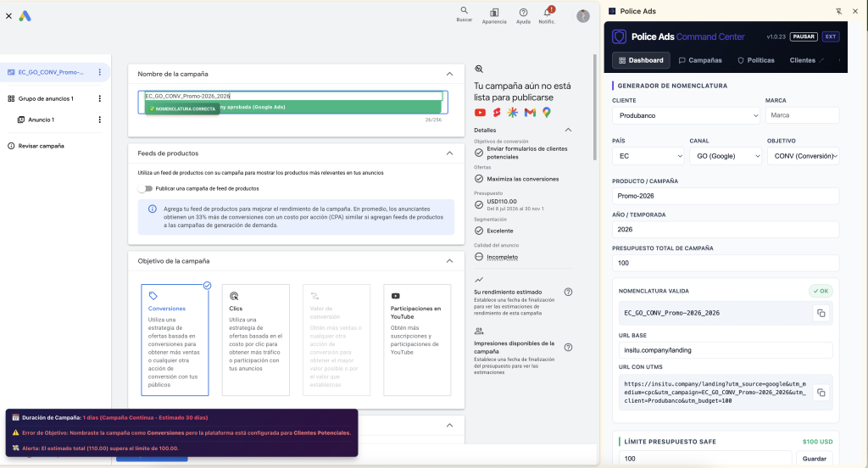Pin the Police Ads side panel

coord(838,11)
